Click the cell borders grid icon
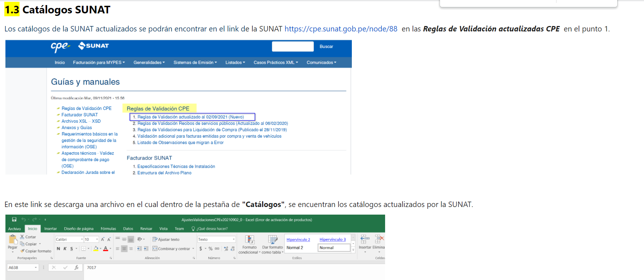This screenshot has height=280, width=644. pos(84,249)
